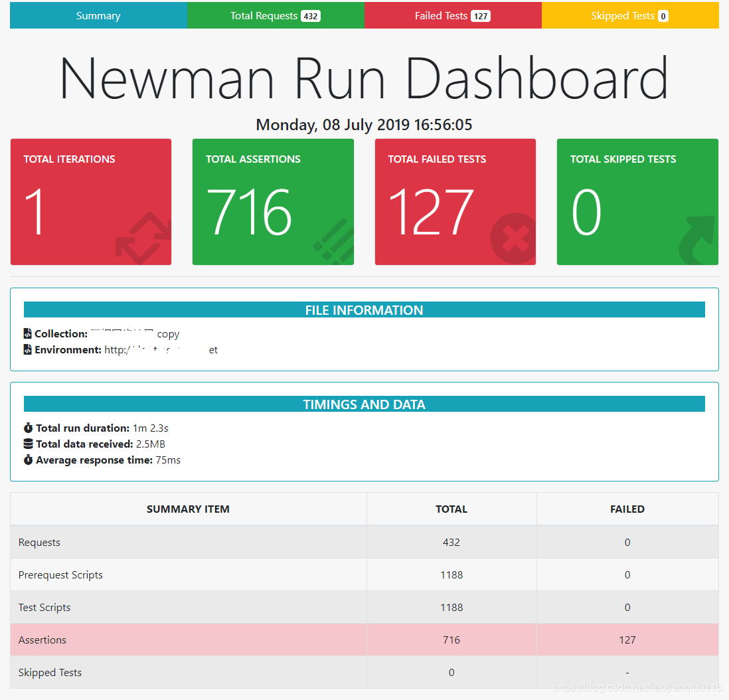Click the Test Scripts total 1188

click(x=451, y=608)
